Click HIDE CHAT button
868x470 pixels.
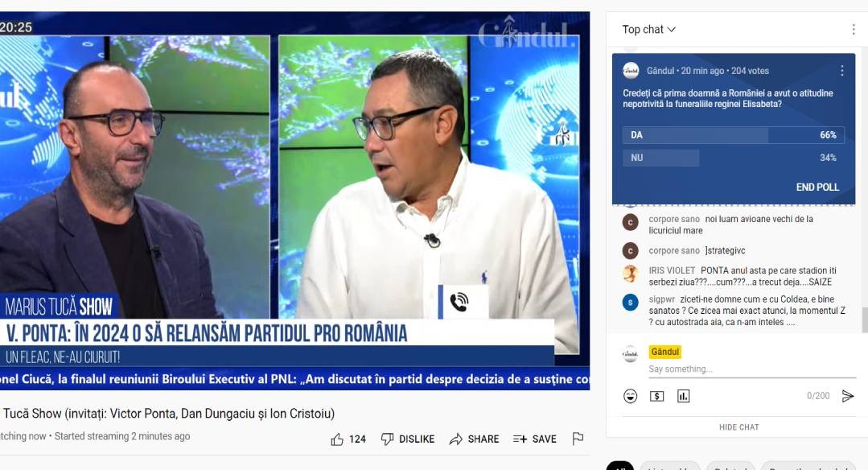pyautogui.click(x=738, y=427)
